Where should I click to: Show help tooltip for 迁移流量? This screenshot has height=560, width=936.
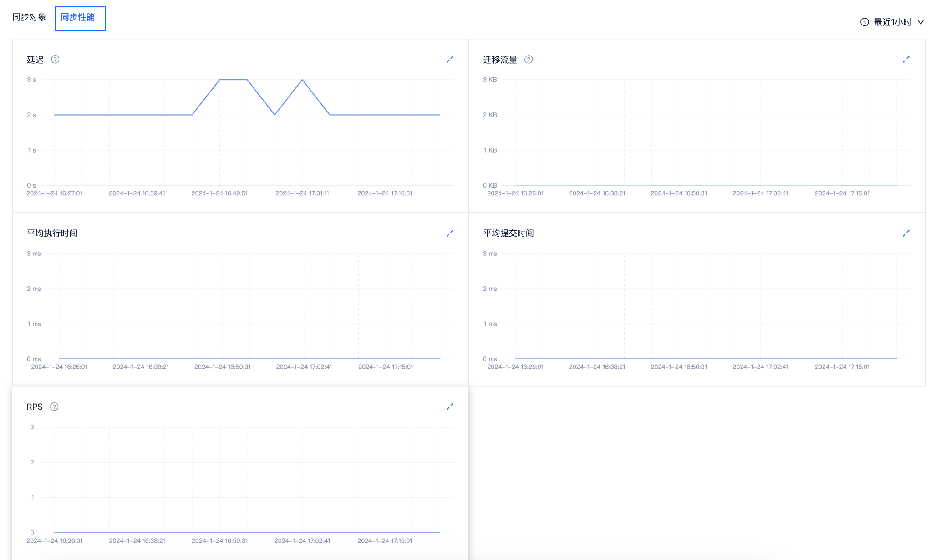pyautogui.click(x=529, y=60)
